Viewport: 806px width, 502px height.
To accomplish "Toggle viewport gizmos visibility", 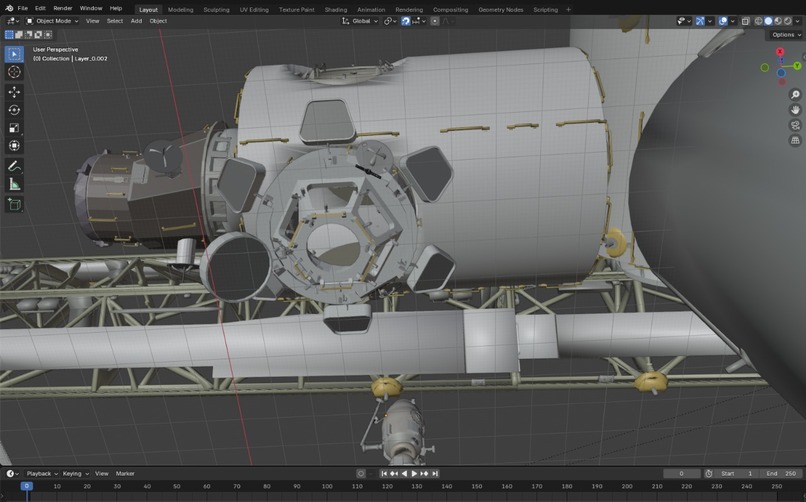I will (x=700, y=21).
